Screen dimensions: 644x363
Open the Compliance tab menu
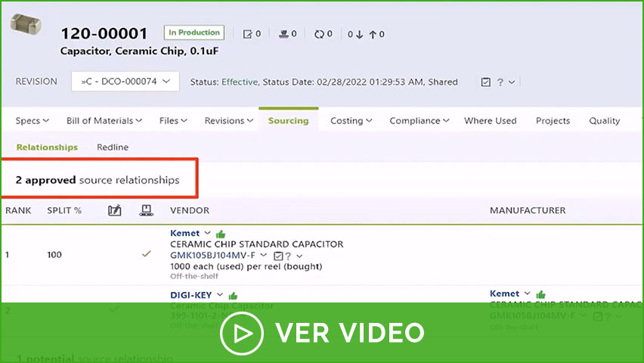pyautogui.click(x=420, y=121)
